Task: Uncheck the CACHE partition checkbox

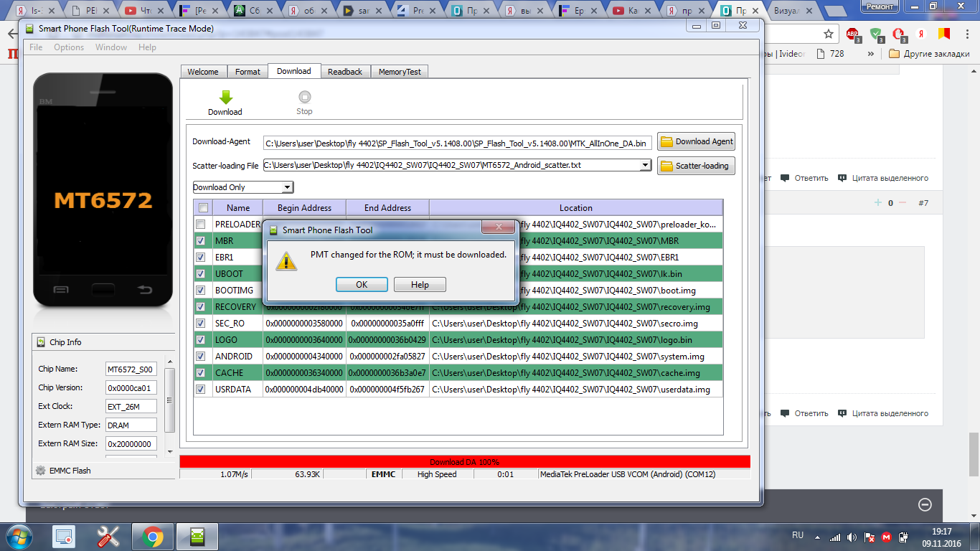Action: tap(203, 373)
